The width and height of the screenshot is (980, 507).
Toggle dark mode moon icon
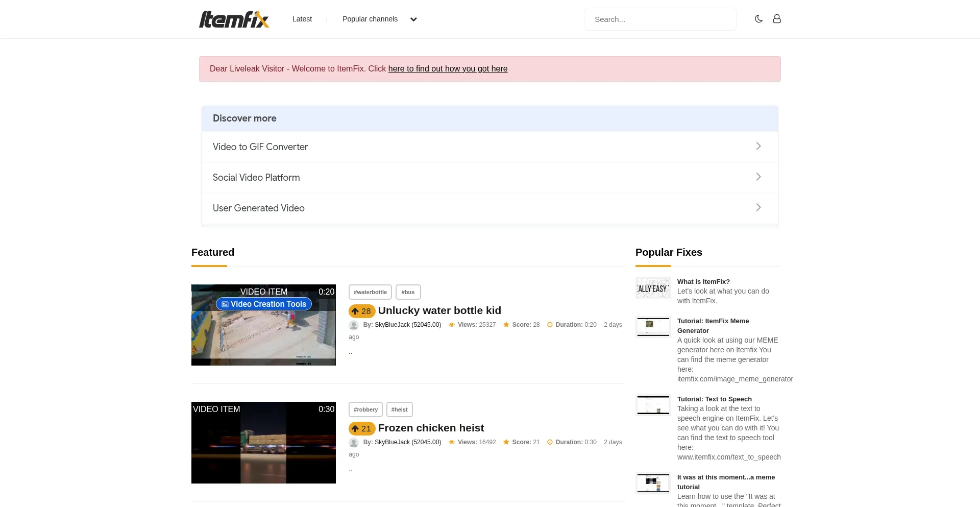[x=758, y=19]
